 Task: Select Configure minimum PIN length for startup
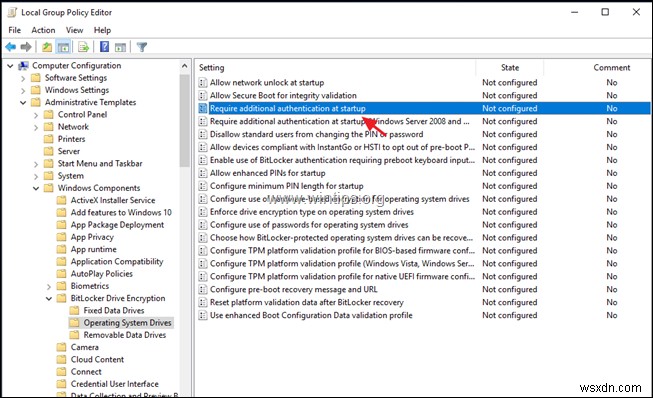(x=287, y=186)
